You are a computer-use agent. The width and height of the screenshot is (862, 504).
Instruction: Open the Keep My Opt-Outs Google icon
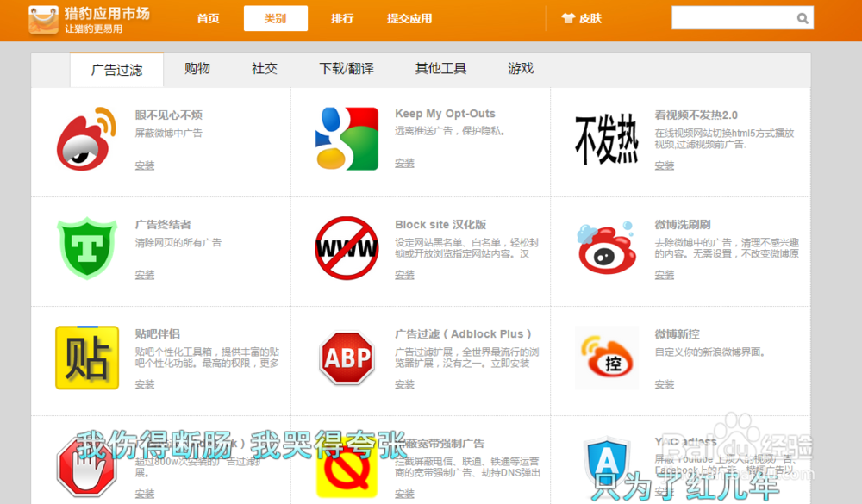point(347,139)
